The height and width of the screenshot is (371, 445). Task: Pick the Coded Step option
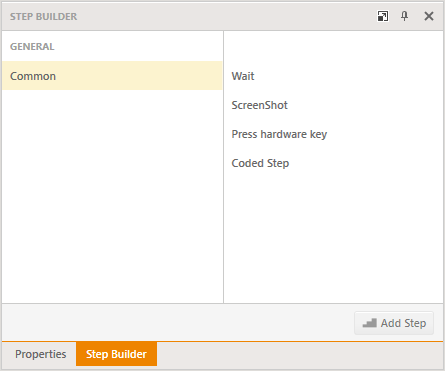pos(260,163)
